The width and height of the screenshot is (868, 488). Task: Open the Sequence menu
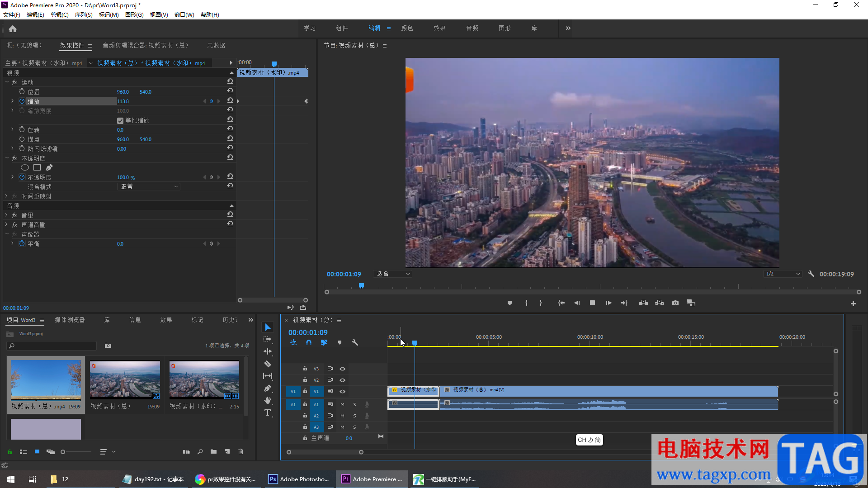(84, 15)
